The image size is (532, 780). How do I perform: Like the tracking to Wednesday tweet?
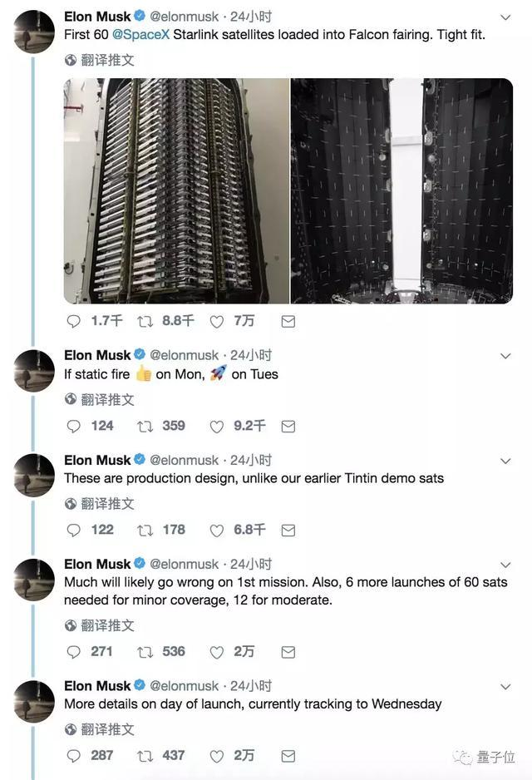pos(217,755)
